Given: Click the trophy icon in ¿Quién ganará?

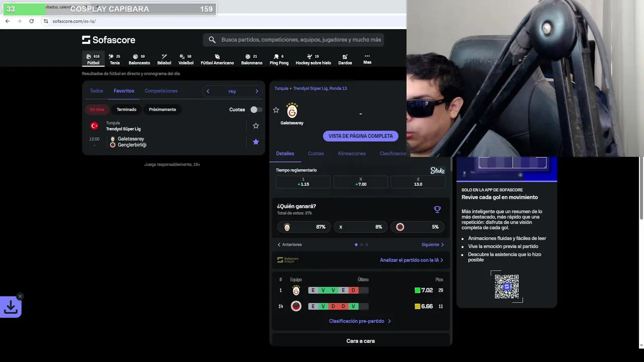Looking at the screenshot, I should coord(437,209).
